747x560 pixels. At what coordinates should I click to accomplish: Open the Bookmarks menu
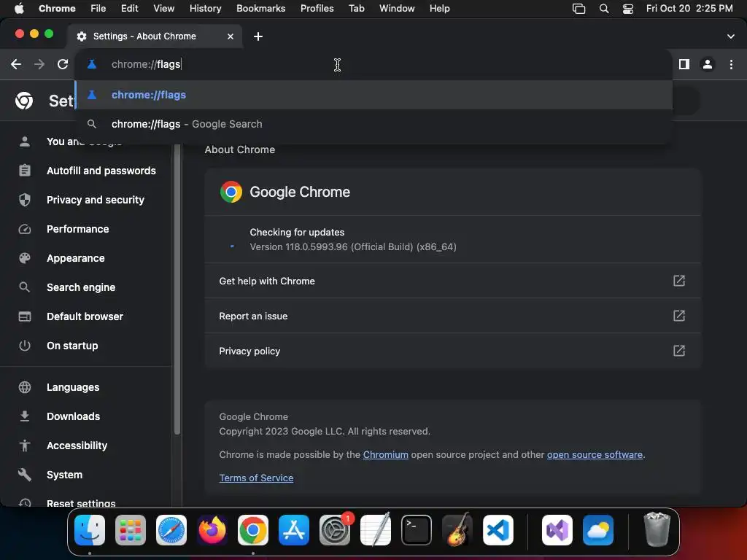[x=260, y=9]
